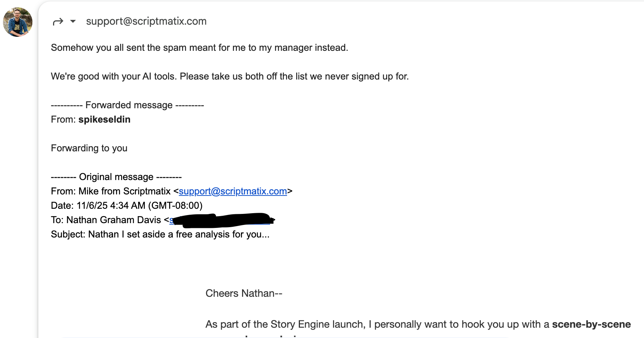Click the Subject line about free analysis
The image size is (644, 338).
point(160,235)
